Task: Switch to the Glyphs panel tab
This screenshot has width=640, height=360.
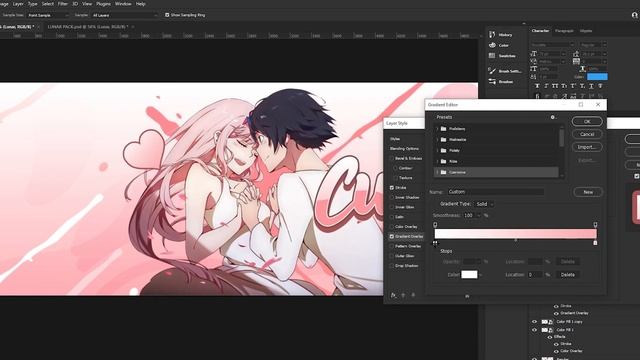Action: pos(586,31)
